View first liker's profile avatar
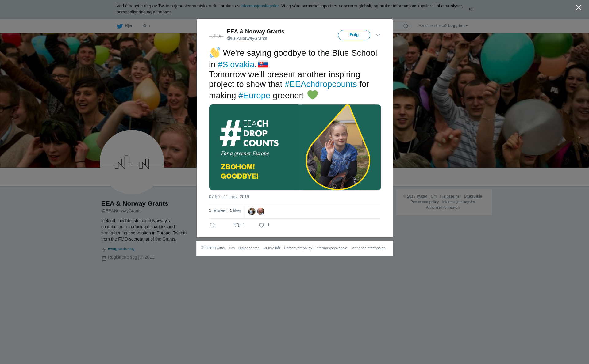Viewport: 589px width, 364px height. click(252, 211)
